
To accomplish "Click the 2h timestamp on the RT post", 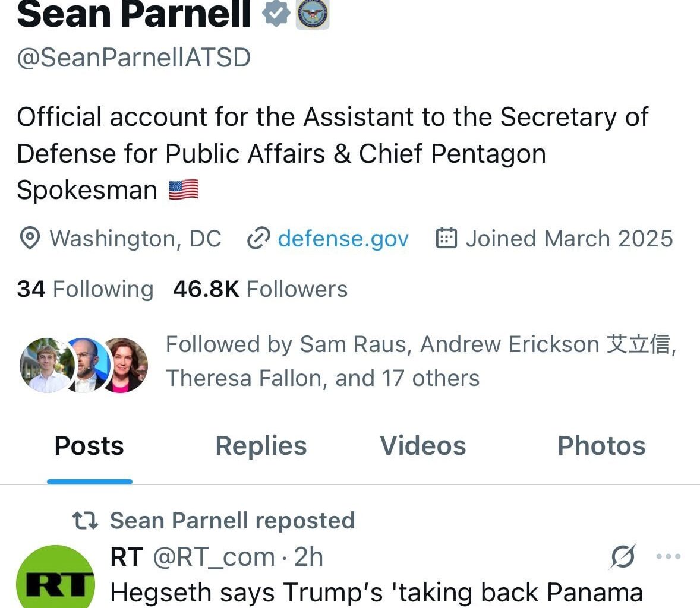I will [308, 557].
